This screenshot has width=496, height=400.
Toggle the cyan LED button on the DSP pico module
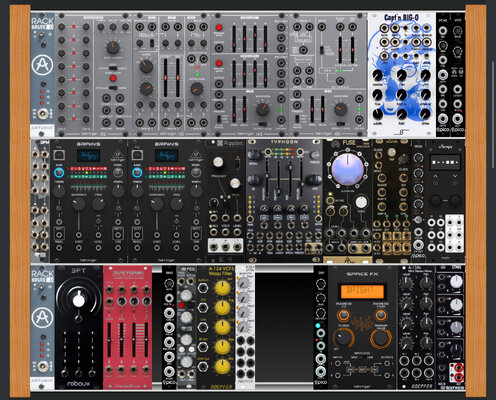pos(318,326)
